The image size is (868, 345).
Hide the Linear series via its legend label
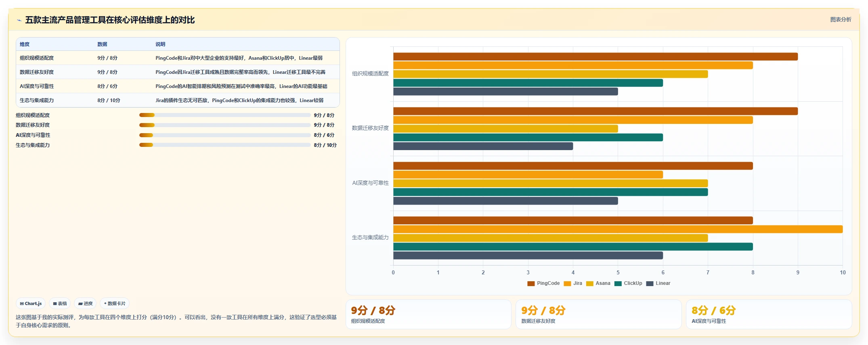coord(663,283)
